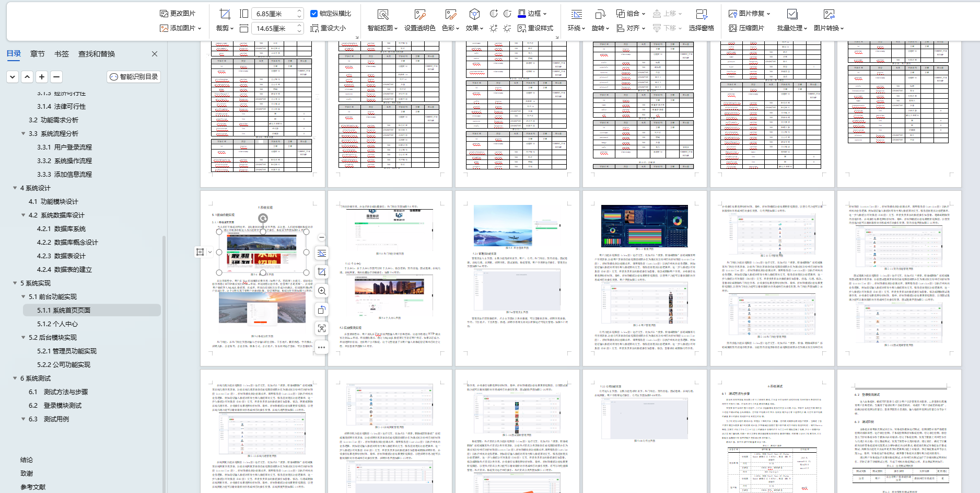
Task: Switch to the 查找和替换 tab
Action: coord(97,54)
